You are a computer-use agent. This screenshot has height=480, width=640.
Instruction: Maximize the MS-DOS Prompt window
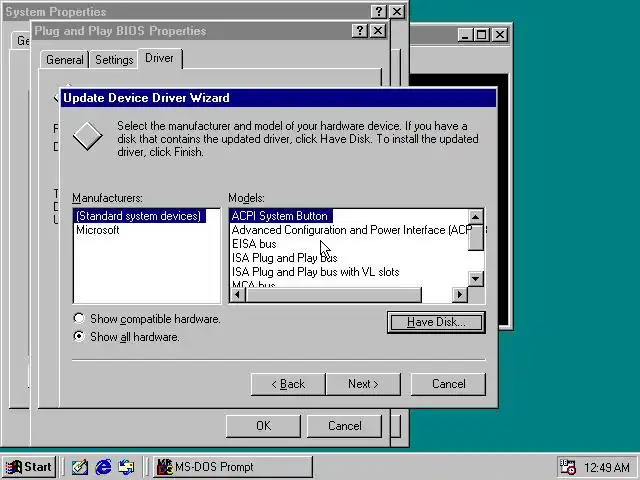481,35
